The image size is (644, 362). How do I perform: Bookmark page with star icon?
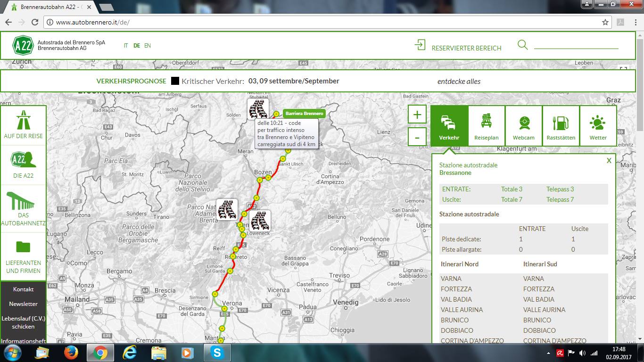tap(605, 22)
